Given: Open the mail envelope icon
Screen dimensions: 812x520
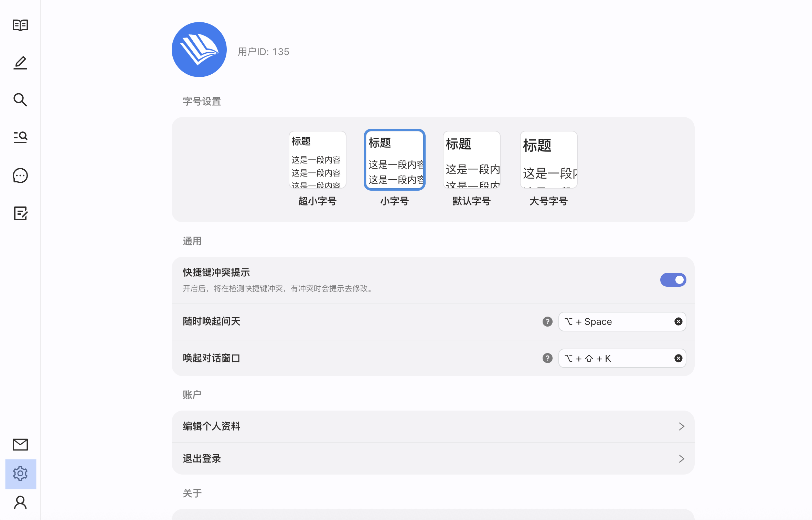Looking at the screenshot, I should [20, 445].
